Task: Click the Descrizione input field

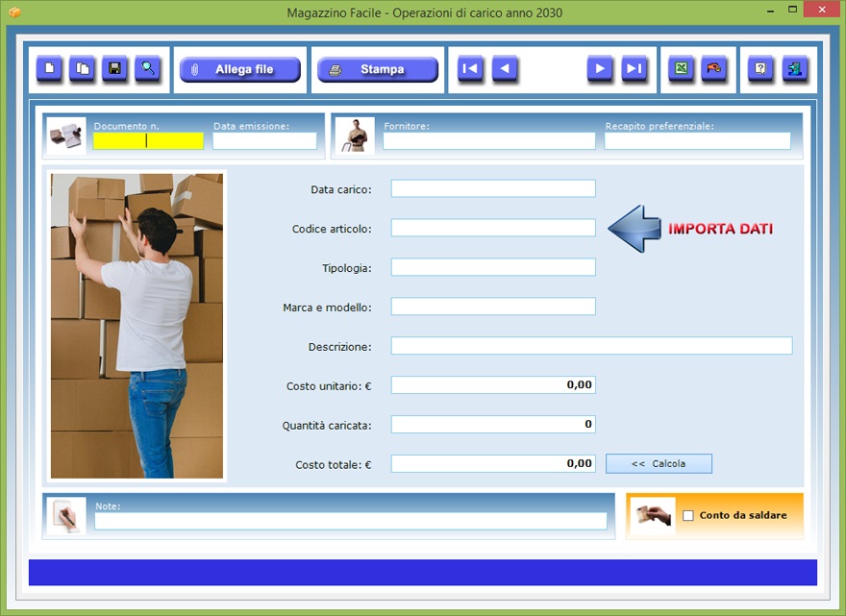Action: [592, 346]
